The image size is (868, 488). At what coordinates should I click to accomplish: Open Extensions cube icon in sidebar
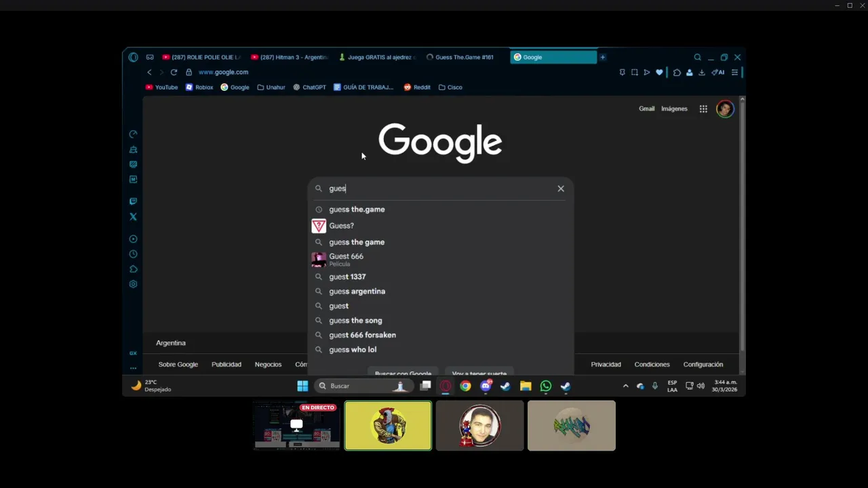point(133,269)
